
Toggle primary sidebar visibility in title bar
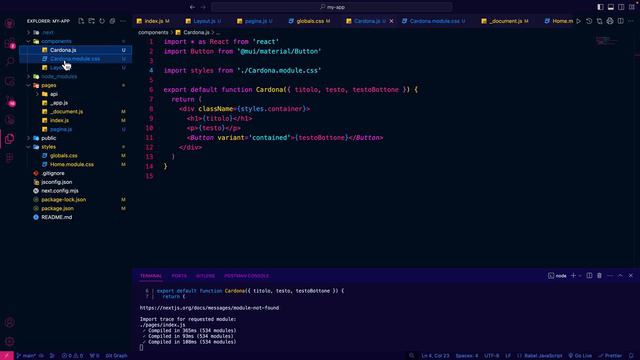[600, 7]
